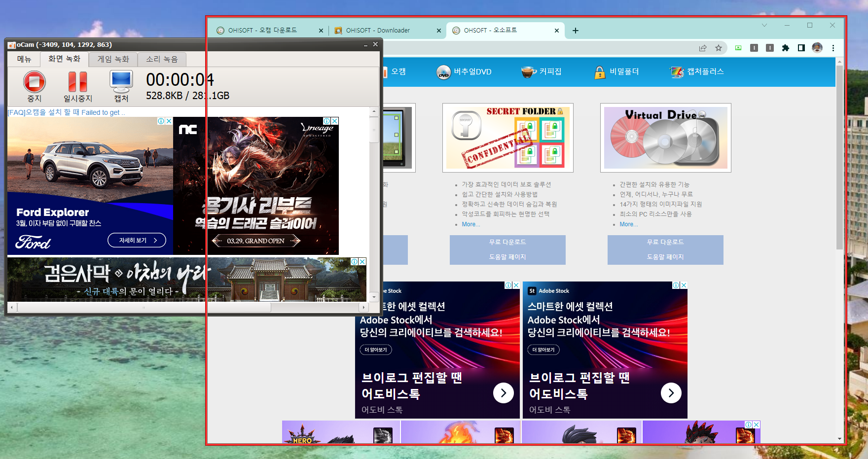Open 캡처플러스 navigation item
The height and width of the screenshot is (459, 868).
[696, 71]
